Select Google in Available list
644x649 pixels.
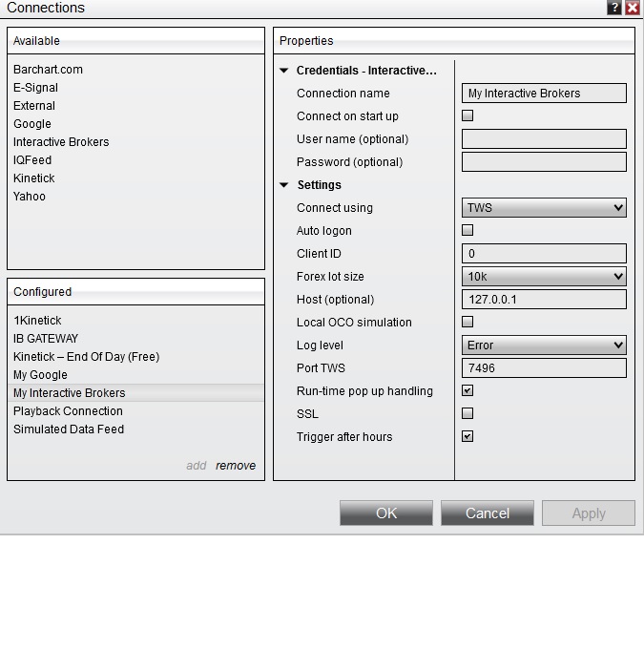[x=135, y=124]
